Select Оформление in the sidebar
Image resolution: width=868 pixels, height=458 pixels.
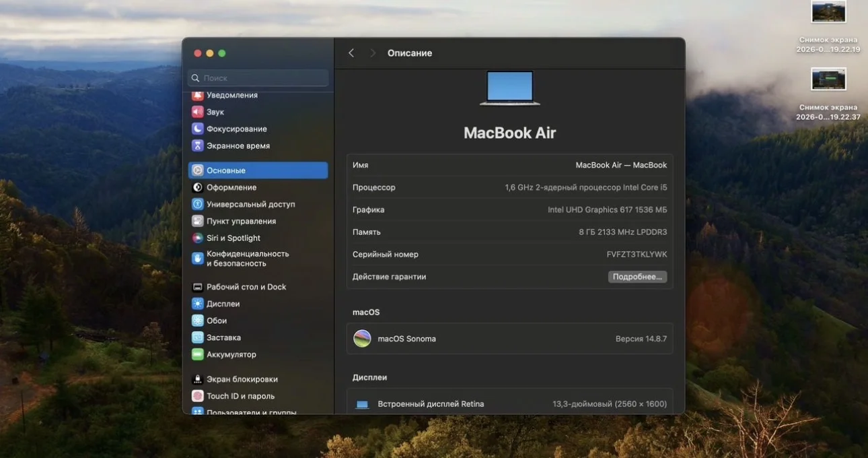click(231, 187)
